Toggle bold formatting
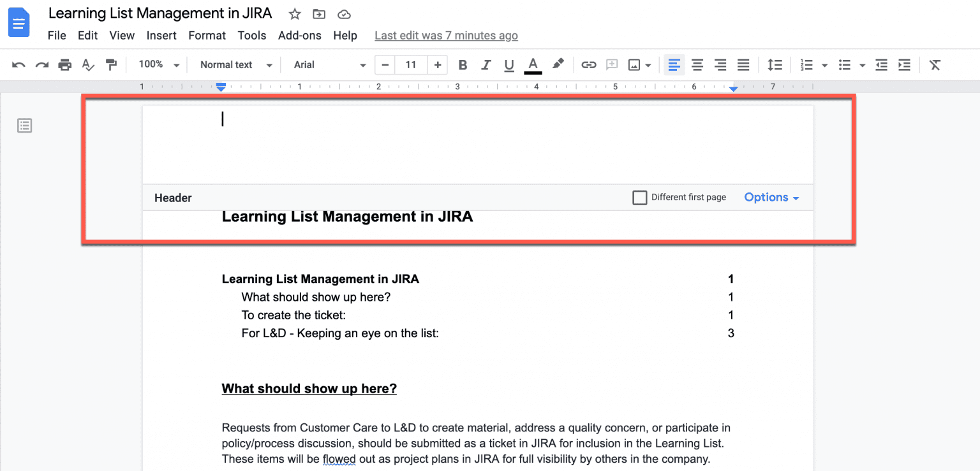The image size is (980, 471). tap(463, 65)
